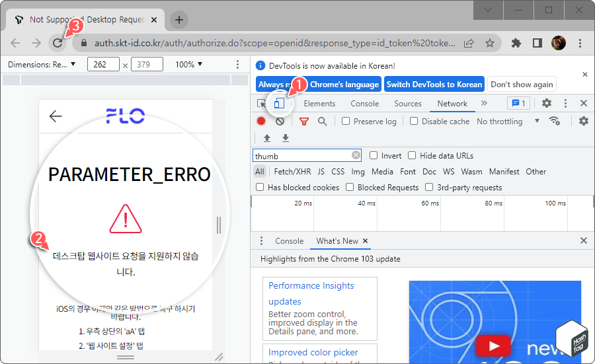The height and width of the screenshot is (364, 595).
Task: Open DevTools settings gear
Action: [x=547, y=103]
